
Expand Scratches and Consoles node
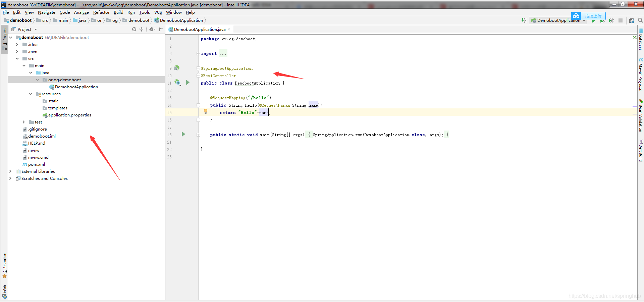(x=10, y=179)
